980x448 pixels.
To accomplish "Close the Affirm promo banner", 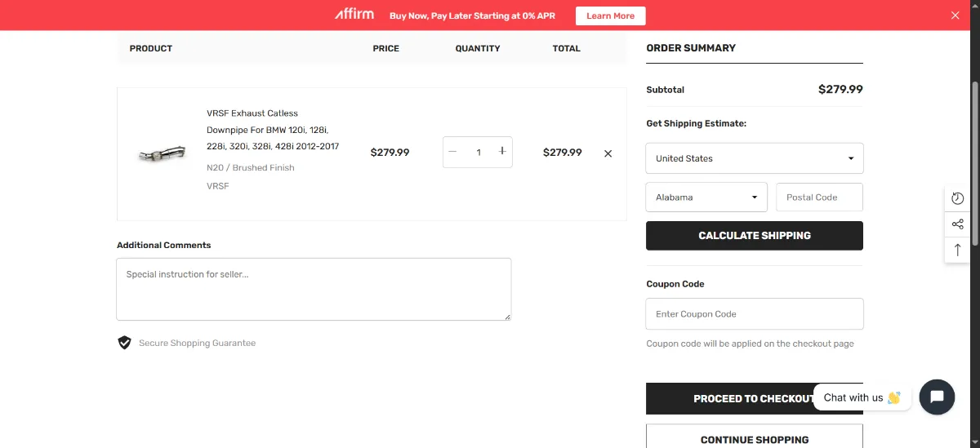I will 955,16.
